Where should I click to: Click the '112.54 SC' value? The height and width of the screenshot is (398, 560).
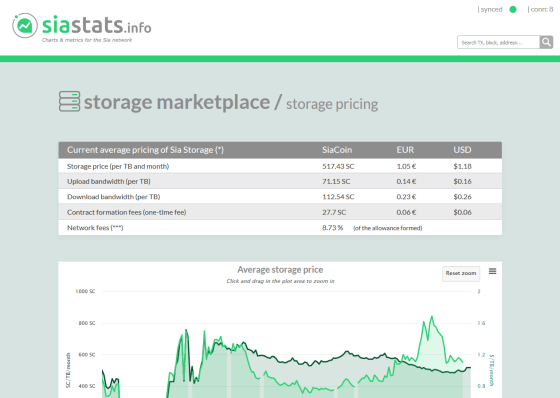point(338,197)
